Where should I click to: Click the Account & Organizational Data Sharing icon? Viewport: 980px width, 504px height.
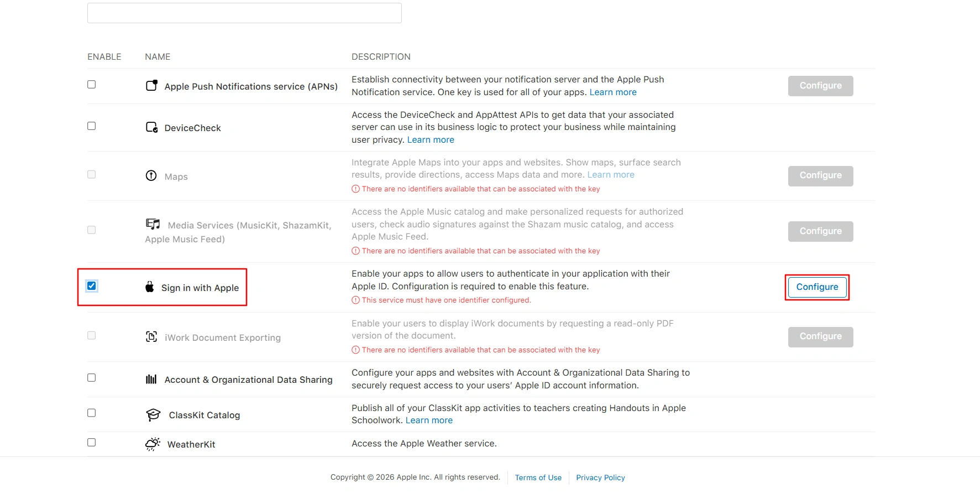(151, 379)
